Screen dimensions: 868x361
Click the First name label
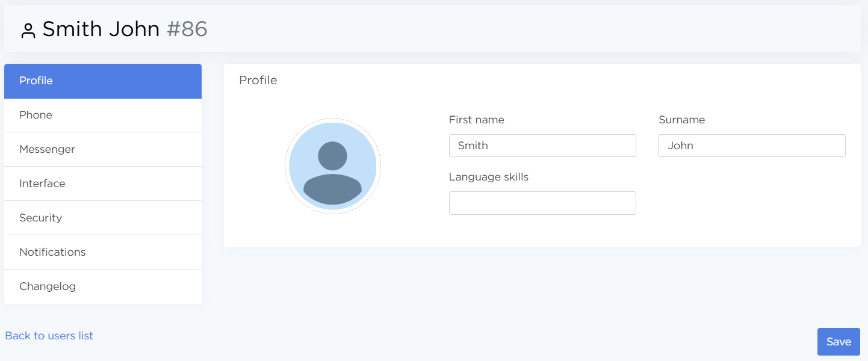click(476, 120)
